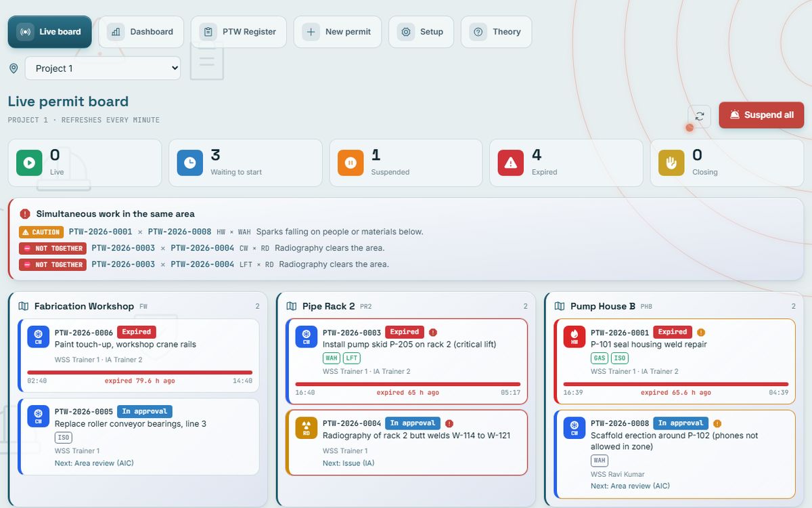The width and height of the screenshot is (812, 508).
Task: Click the refresh board icon
Action: pyautogui.click(x=700, y=116)
